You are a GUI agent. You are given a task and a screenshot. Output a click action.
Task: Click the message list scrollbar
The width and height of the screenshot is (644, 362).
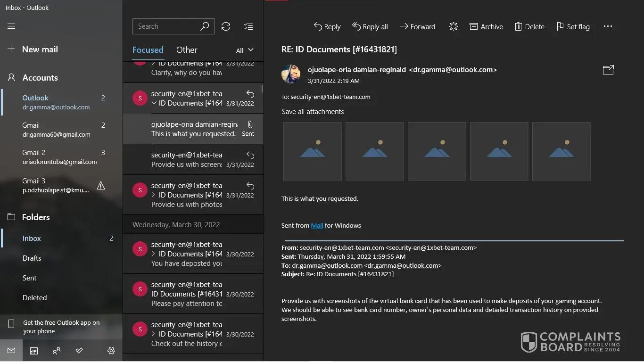point(262,89)
